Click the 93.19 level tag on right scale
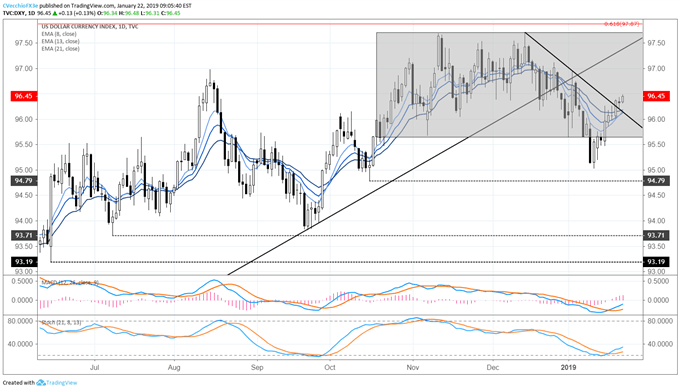The image size is (680, 390). click(x=656, y=262)
